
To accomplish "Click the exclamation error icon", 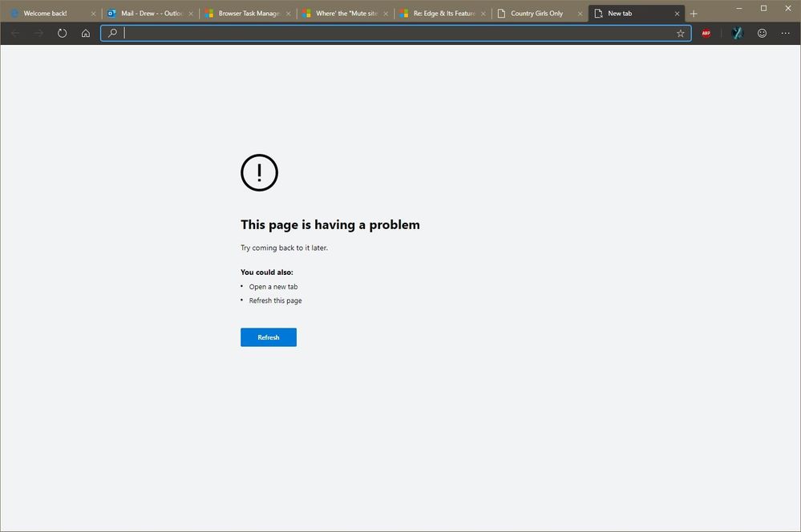I will pyautogui.click(x=260, y=172).
